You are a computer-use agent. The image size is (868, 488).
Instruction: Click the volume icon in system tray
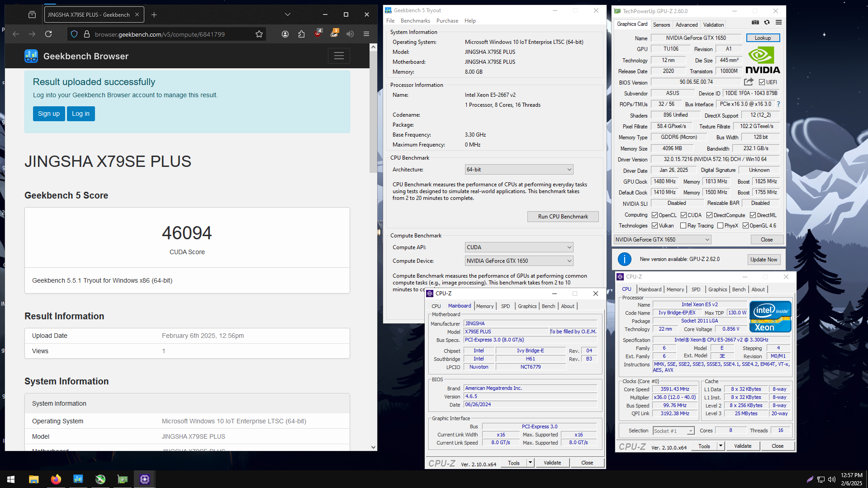[x=831, y=479]
